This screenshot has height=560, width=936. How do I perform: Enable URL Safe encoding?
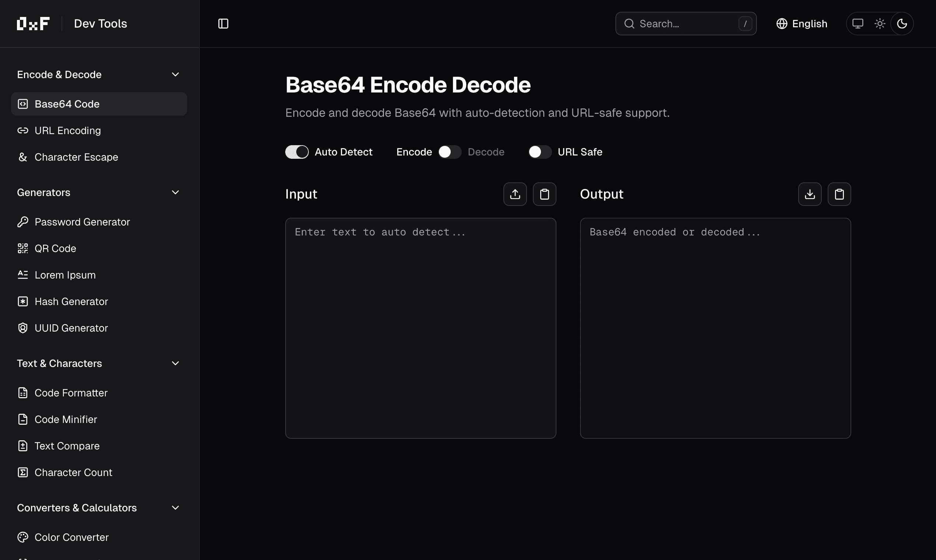point(539,152)
